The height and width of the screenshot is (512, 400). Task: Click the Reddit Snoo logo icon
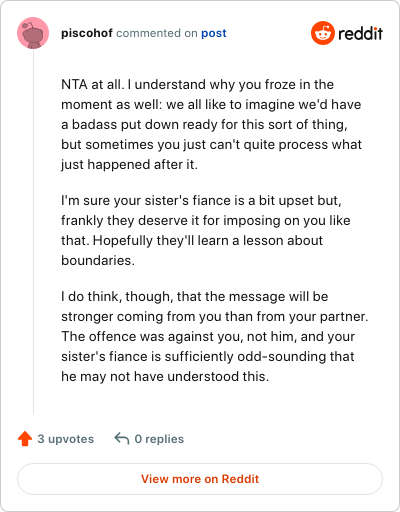pyautogui.click(x=322, y=33)
